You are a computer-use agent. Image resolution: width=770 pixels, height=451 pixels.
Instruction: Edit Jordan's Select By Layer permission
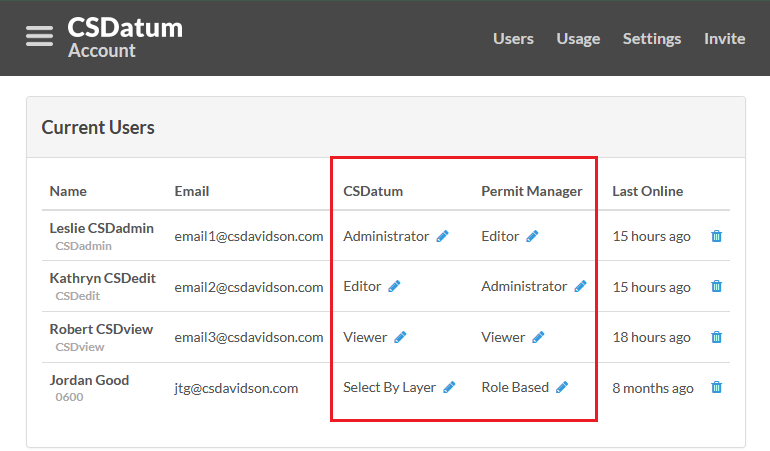click(449, 388)
